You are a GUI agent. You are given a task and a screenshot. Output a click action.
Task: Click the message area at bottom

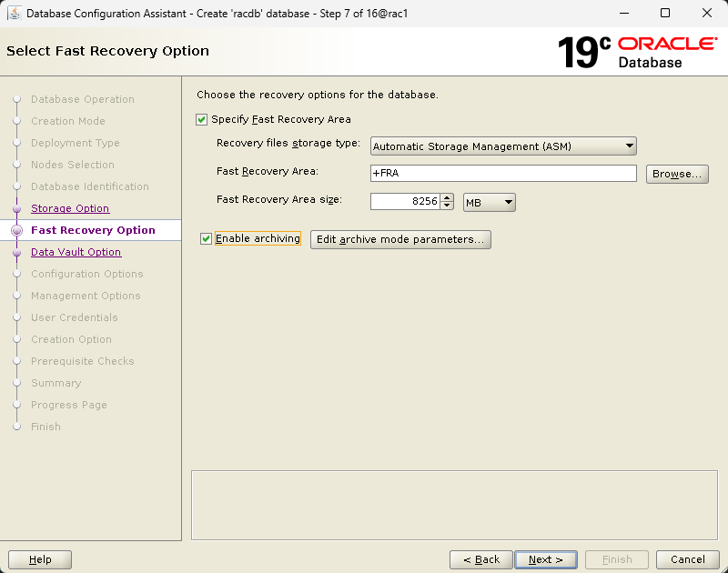[x=454, y=506]
